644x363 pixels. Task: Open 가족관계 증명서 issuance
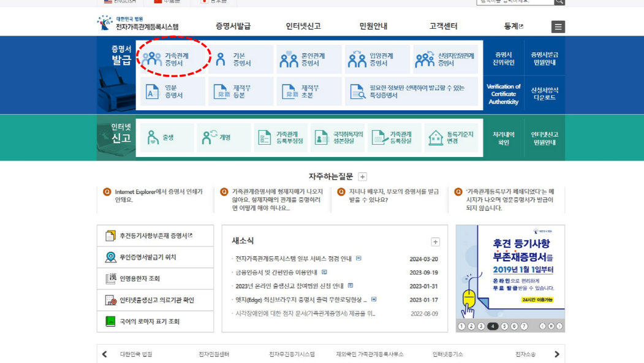point(173,59)
